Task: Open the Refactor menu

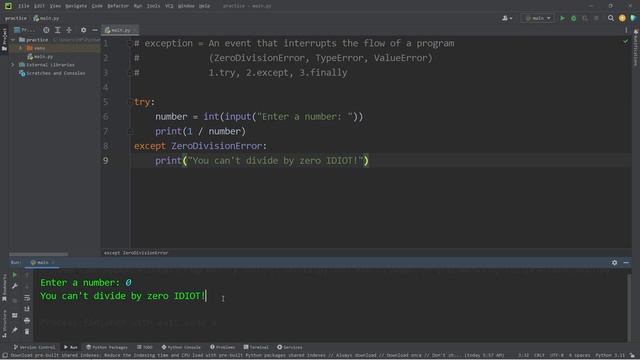Action: pyautogui.click(x=118, y=6)
